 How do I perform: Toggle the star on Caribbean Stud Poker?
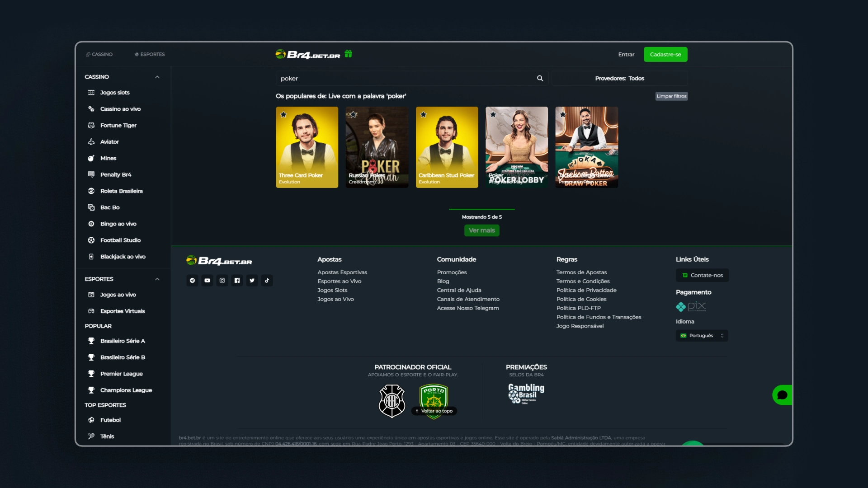[424, 114]
